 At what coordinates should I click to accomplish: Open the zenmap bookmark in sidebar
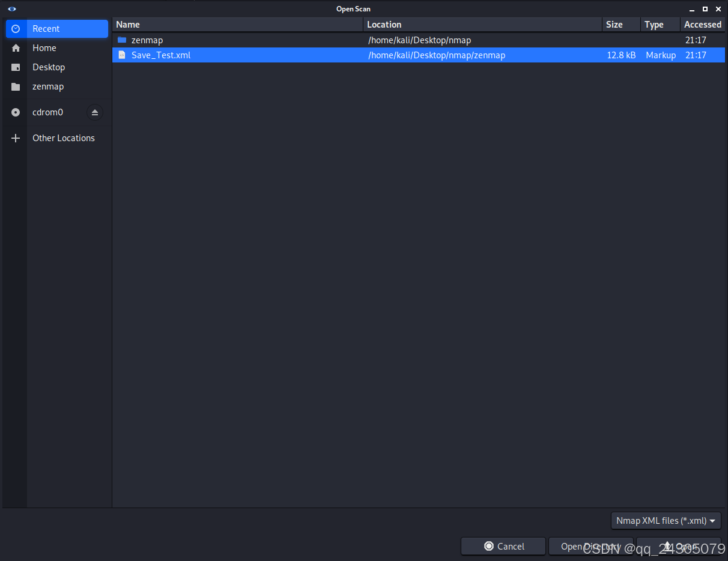point(57,86)
